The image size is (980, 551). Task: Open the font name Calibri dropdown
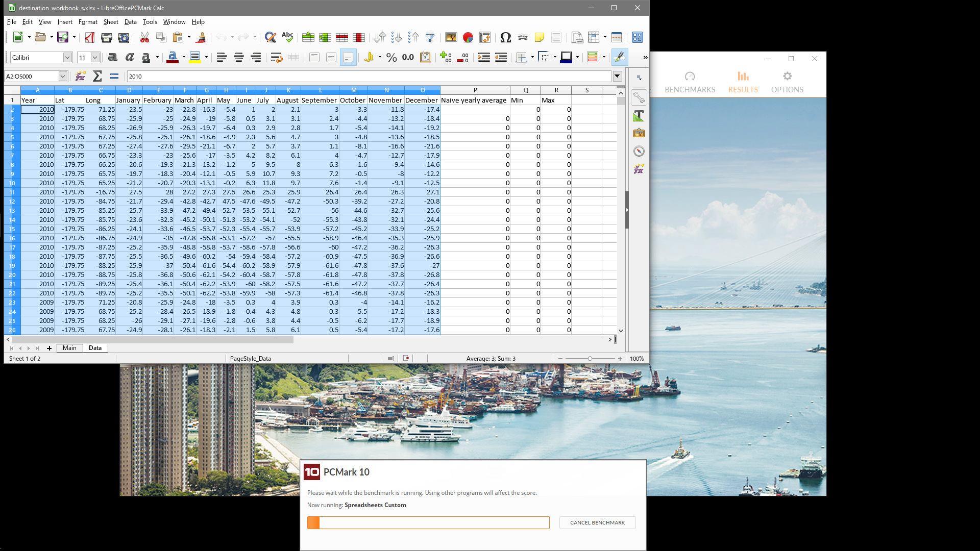click(67, 58)
